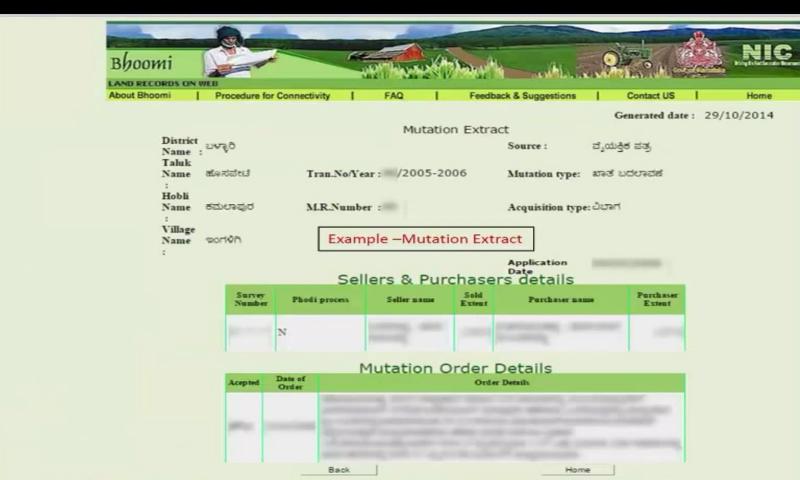Click the farmer reading document image
The image size is (800, 480).
point(238,52)
